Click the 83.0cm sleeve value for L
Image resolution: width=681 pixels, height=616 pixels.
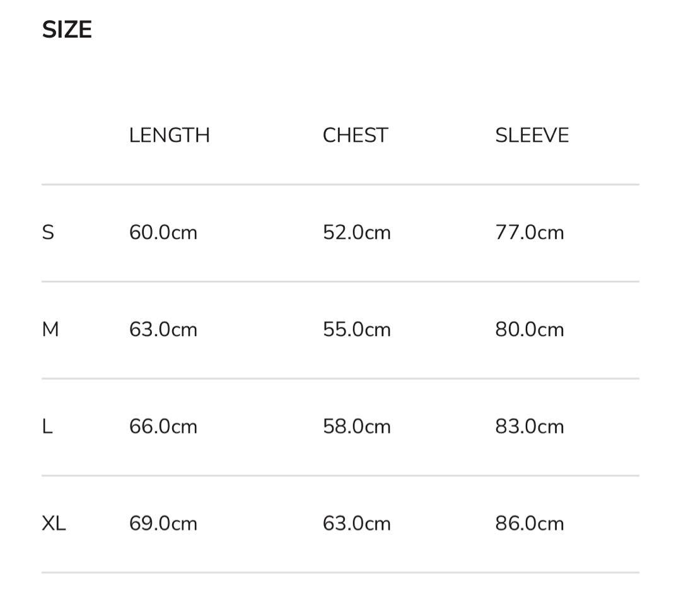tap(529, 427)
